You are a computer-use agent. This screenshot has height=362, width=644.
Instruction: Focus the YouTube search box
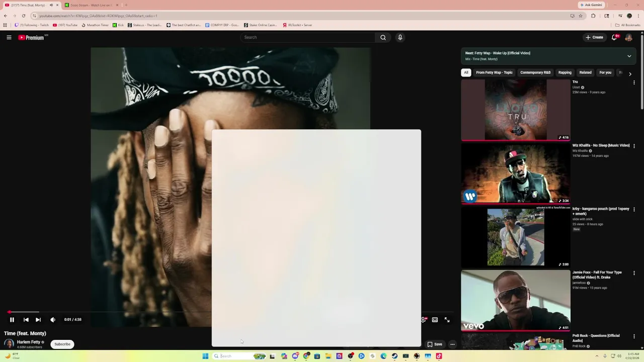tap(308, 37)
